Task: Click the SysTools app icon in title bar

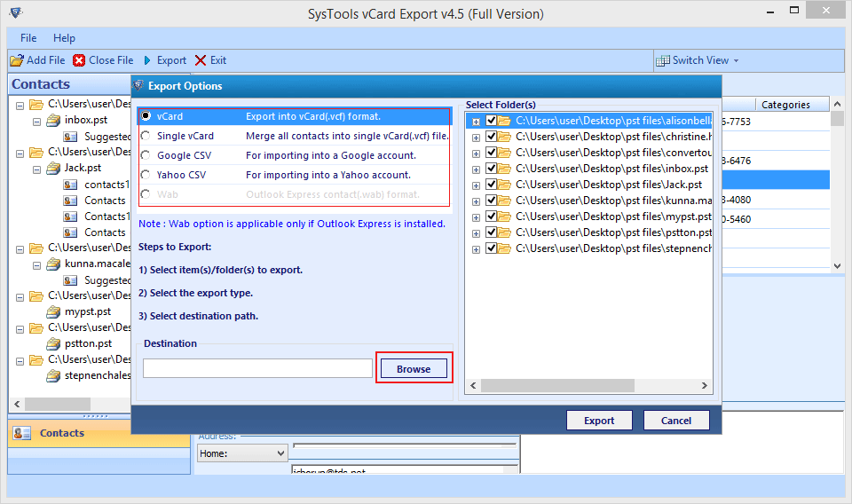Action: 16,12
